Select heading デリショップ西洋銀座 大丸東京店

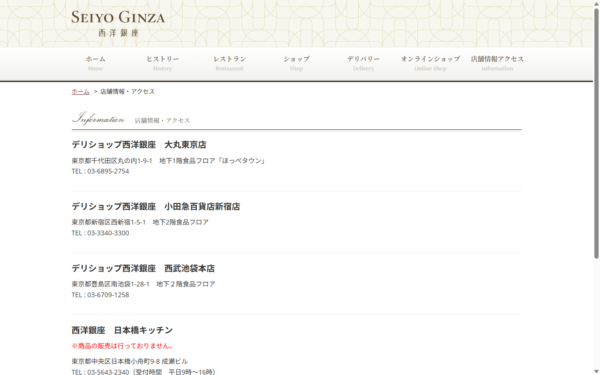139,145
